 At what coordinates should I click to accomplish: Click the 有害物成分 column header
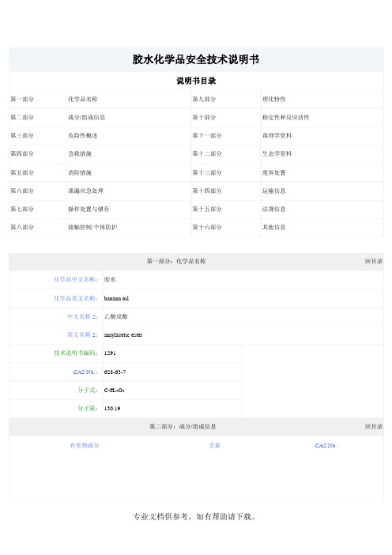coord(85,445)
